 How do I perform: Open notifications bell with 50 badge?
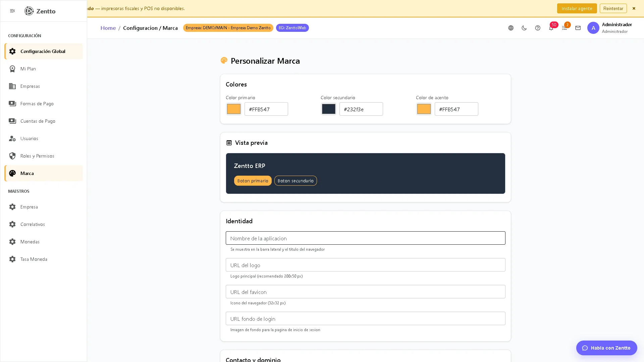coord(551,28)
